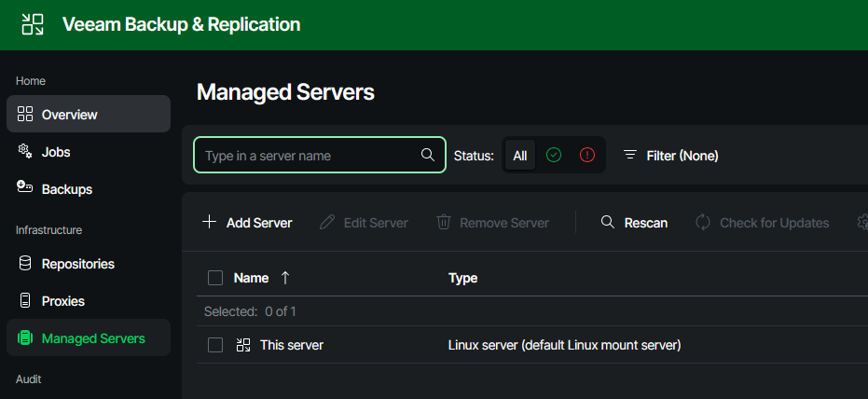Open the Overview page in sidebar
This screenshot has height=399, width=868.
point(69,115)
